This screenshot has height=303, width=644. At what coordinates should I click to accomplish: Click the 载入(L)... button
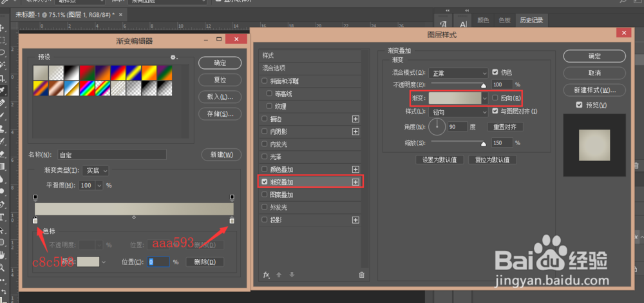[220, 97]
